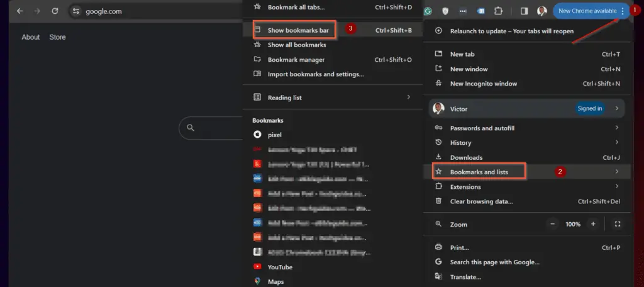Click the YouTube bookmark icon

[257, 267]
